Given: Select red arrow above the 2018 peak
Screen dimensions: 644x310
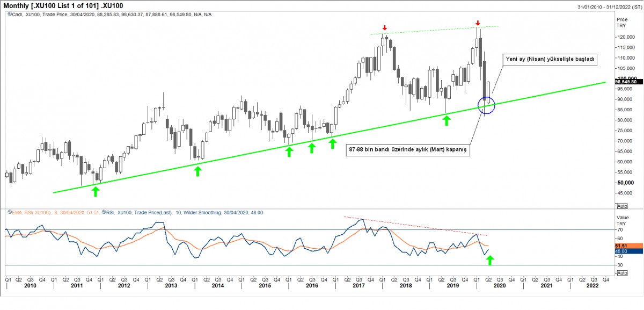Looking at the screenshot, I should [384, 28].
